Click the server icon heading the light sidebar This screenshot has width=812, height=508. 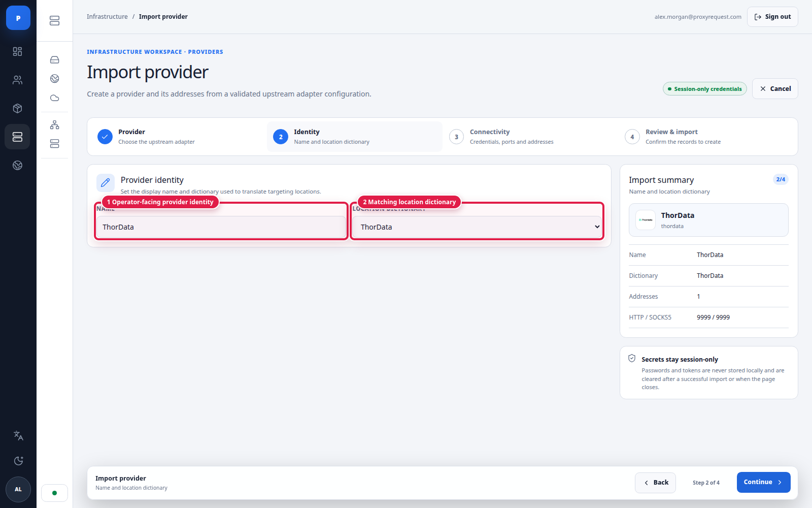(55, 21)
